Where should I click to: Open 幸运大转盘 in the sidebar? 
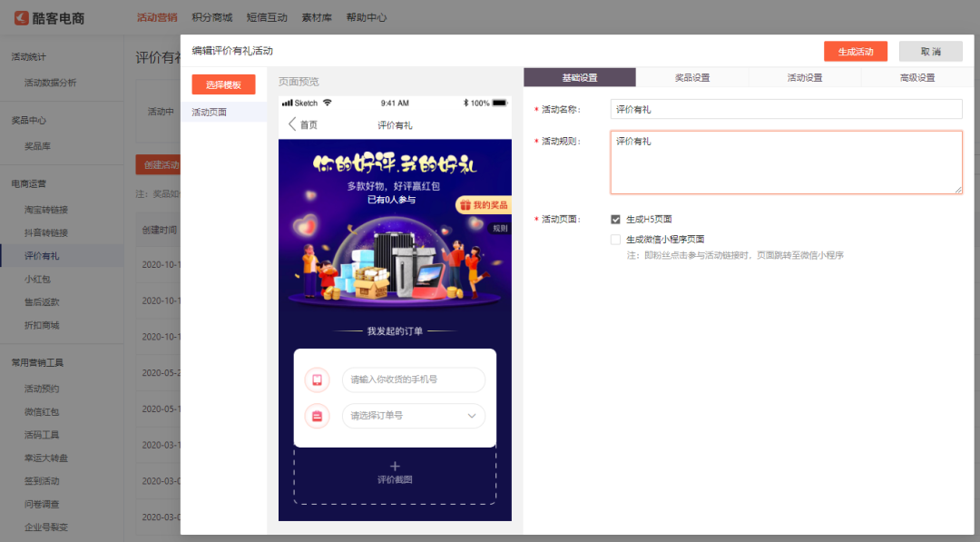(45, 458)
